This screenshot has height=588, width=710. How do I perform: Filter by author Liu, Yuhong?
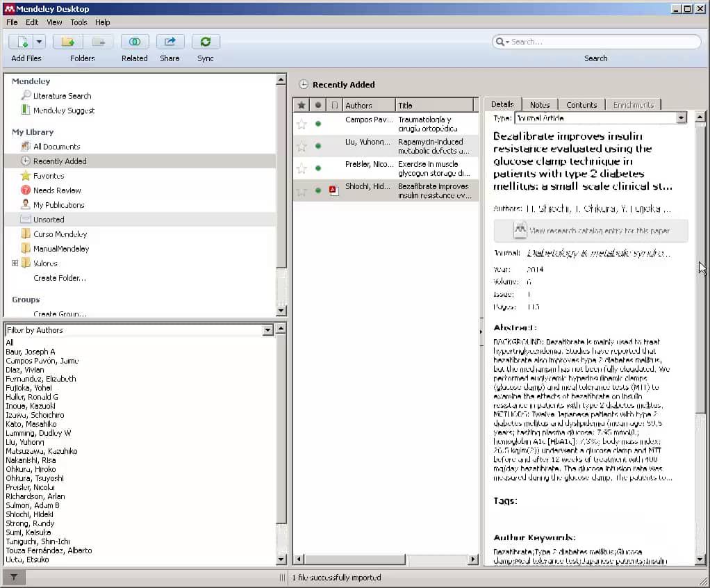click(x=25, y=441)
